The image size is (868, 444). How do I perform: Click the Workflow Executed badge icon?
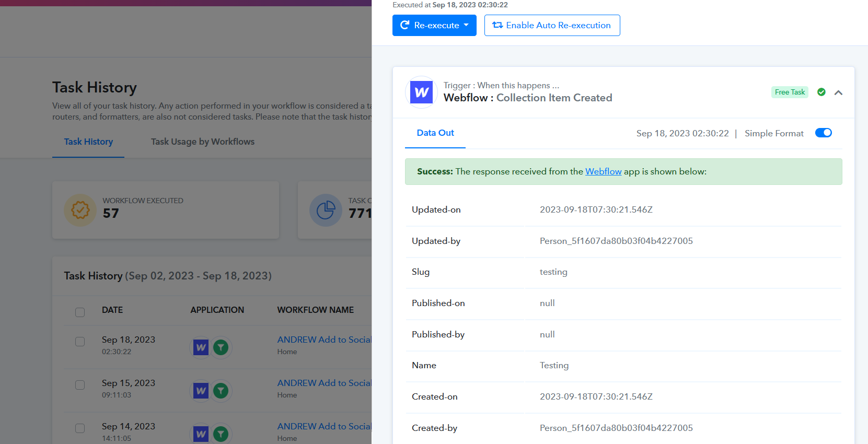click(80, 210)
